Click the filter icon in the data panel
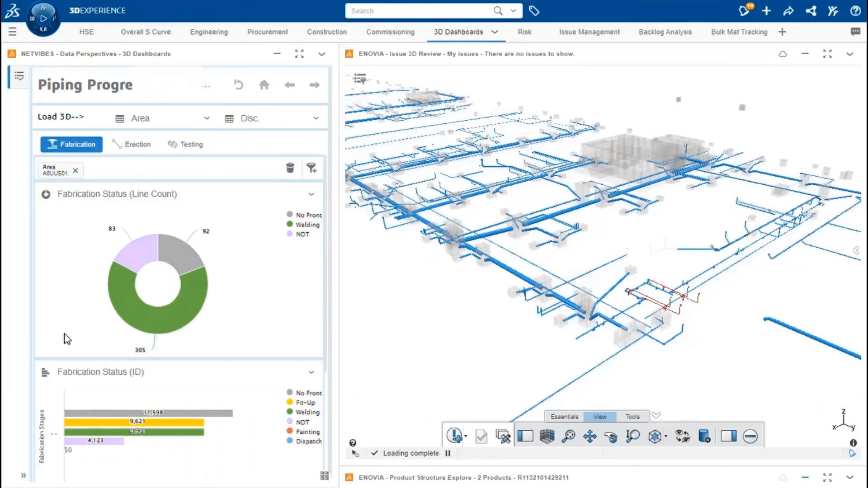 point(312,168)
